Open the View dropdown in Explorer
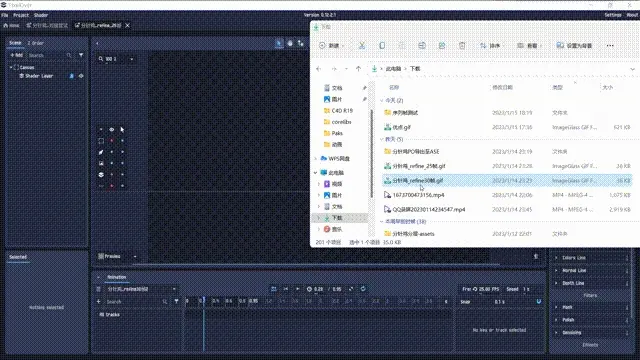 tap(529, 46)
